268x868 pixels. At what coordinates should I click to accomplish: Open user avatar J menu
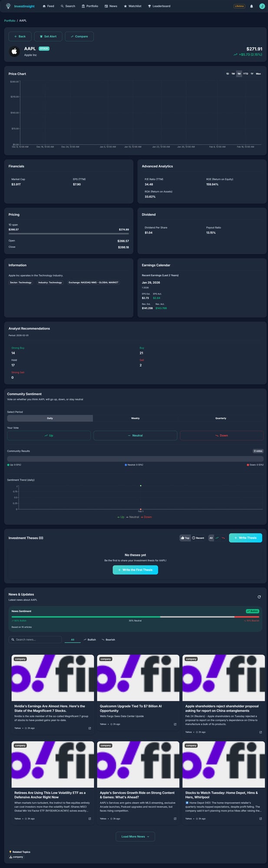262,6
